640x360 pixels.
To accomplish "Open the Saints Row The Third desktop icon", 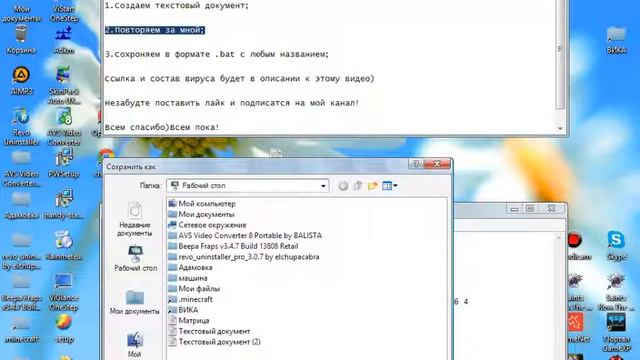I will (x=616, y=292).
